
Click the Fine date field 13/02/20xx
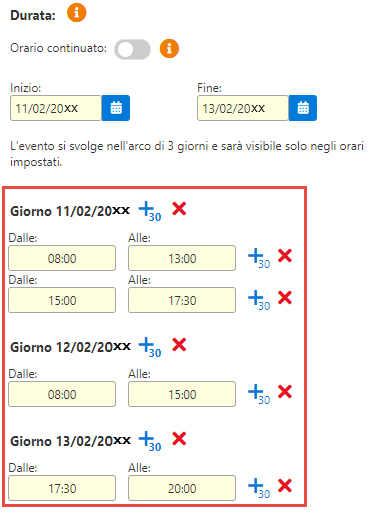coord(243,108)
